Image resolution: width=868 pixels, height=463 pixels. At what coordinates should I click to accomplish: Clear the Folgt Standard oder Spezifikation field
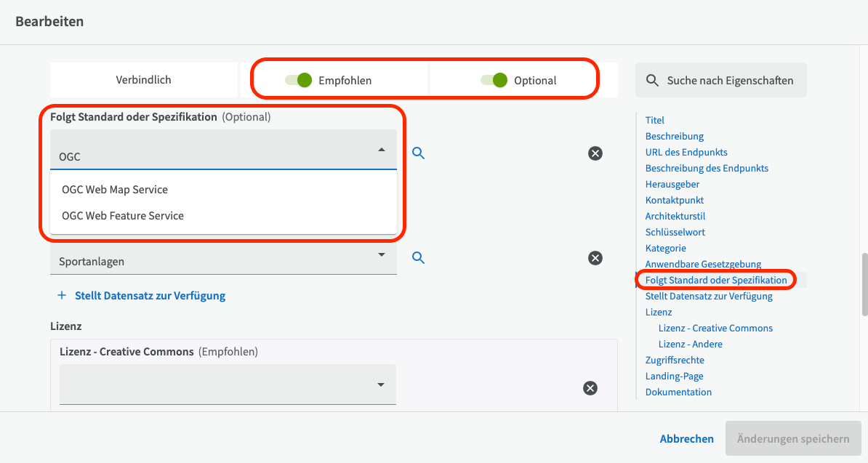[x=595, y=153]
